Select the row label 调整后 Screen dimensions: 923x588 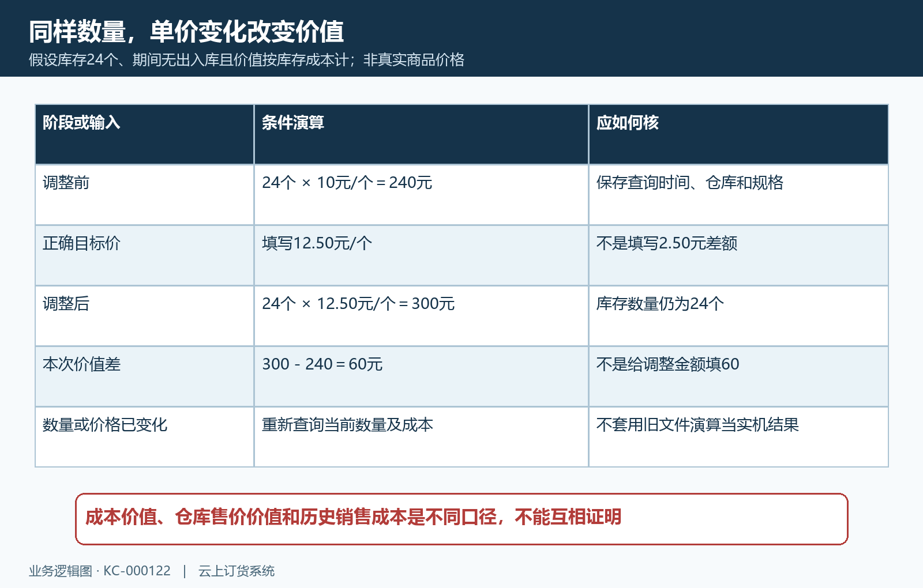[144, 316]
